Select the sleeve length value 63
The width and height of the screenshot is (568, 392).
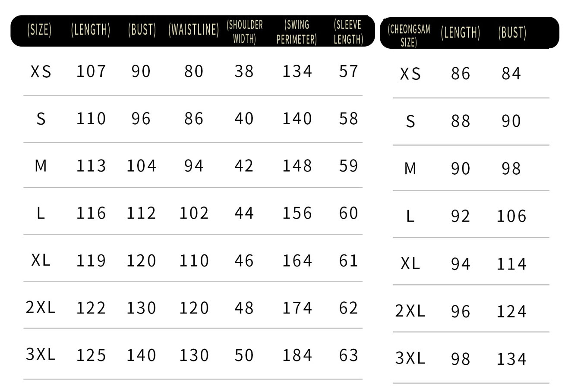[x=348, y=355]
